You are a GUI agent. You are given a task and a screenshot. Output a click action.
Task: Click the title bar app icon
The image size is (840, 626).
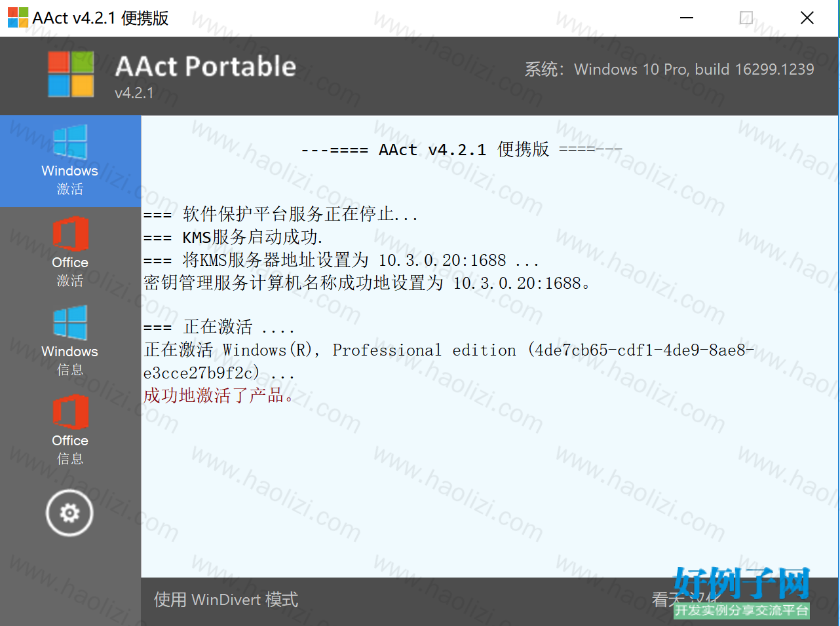(x=18, y=18)
